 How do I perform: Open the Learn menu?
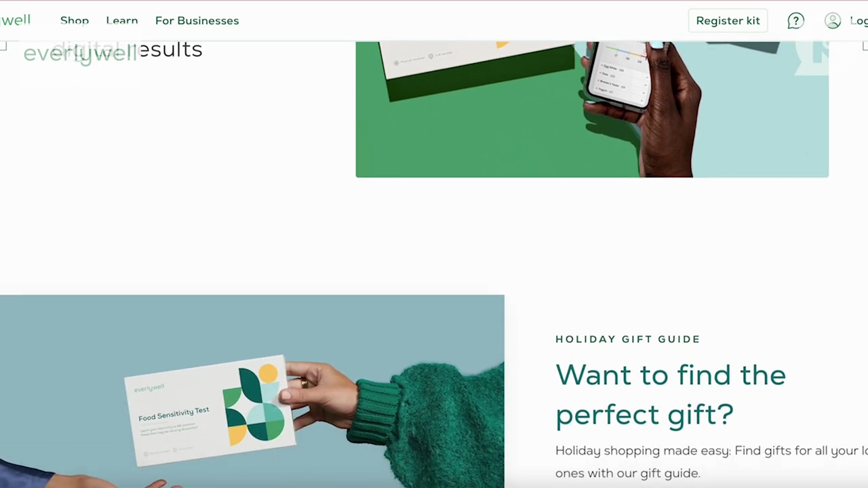pos(122,20)
